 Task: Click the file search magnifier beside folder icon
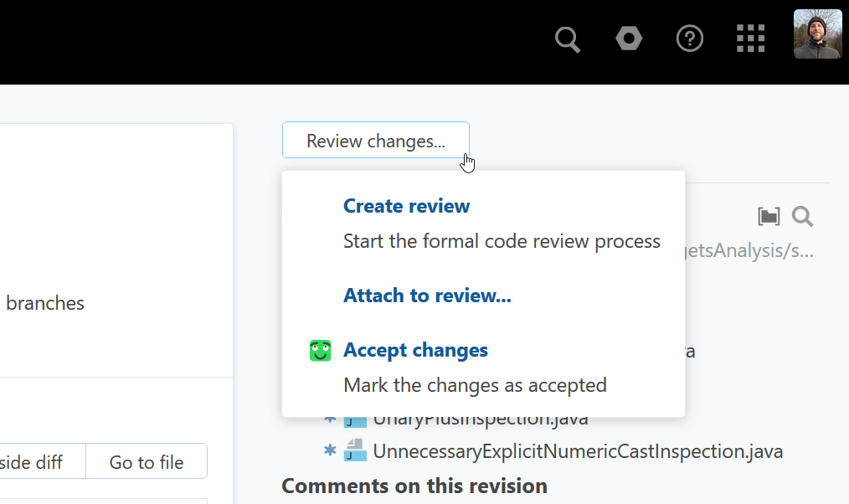pyautogui.click(x=802, y=217)
